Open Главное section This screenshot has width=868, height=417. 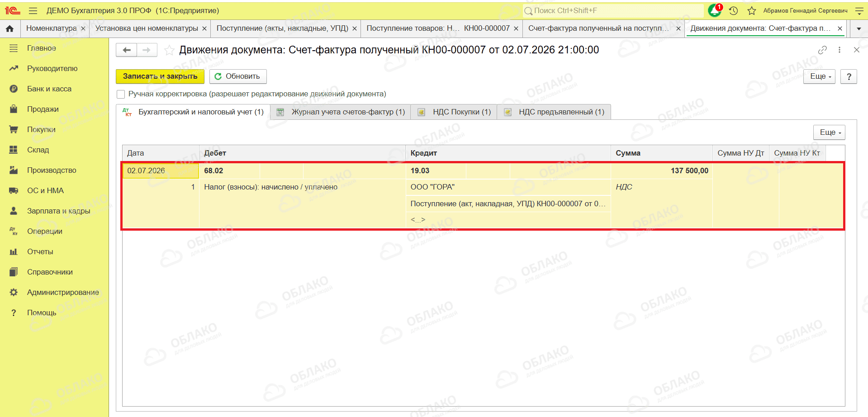point(42,48)
